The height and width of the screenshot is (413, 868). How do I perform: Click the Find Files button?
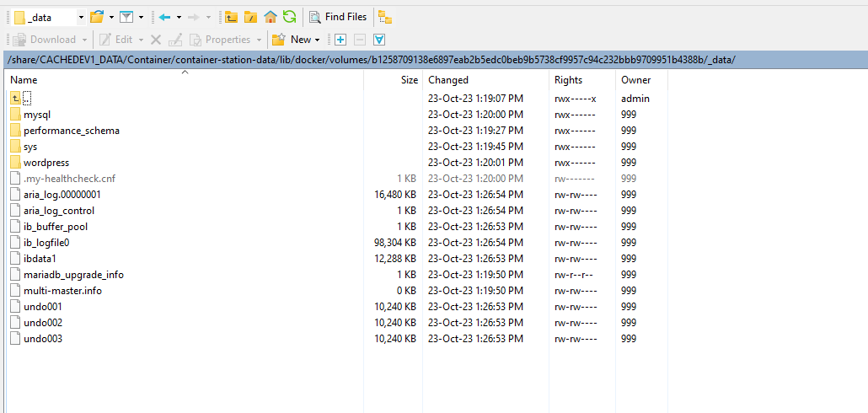click(x=338, y=17)
